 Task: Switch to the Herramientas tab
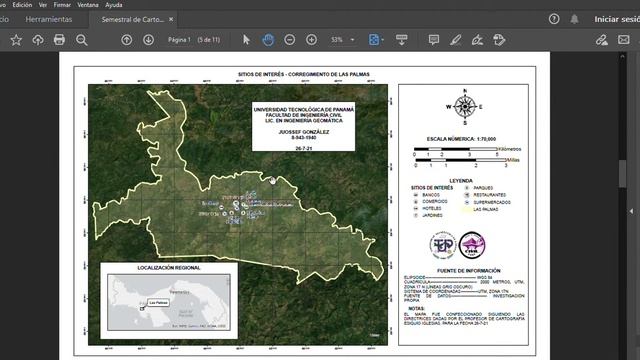coord(49,19)
